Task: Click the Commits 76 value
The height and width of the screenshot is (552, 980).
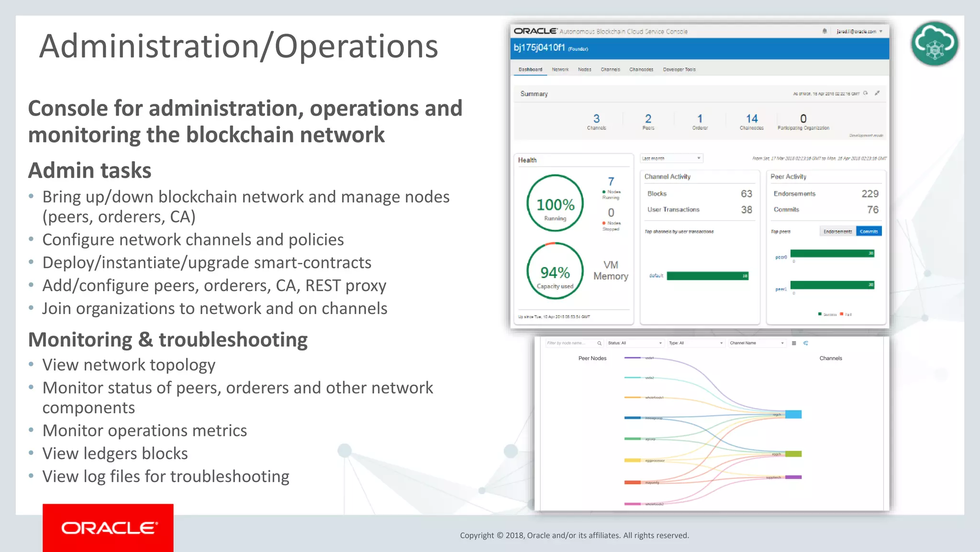Action: 873,210
